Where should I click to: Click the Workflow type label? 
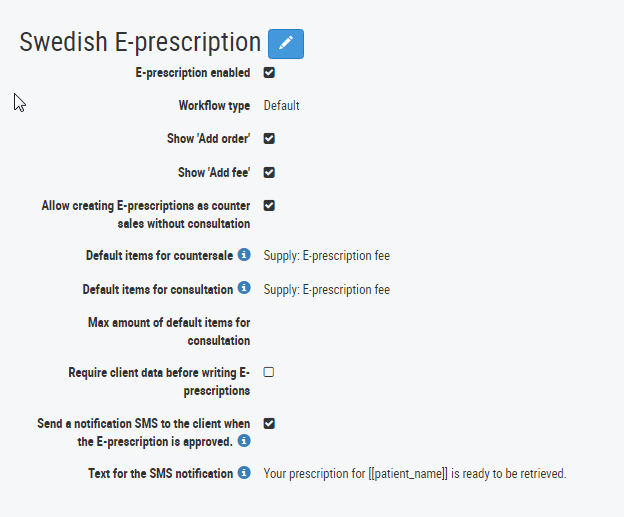214,106
